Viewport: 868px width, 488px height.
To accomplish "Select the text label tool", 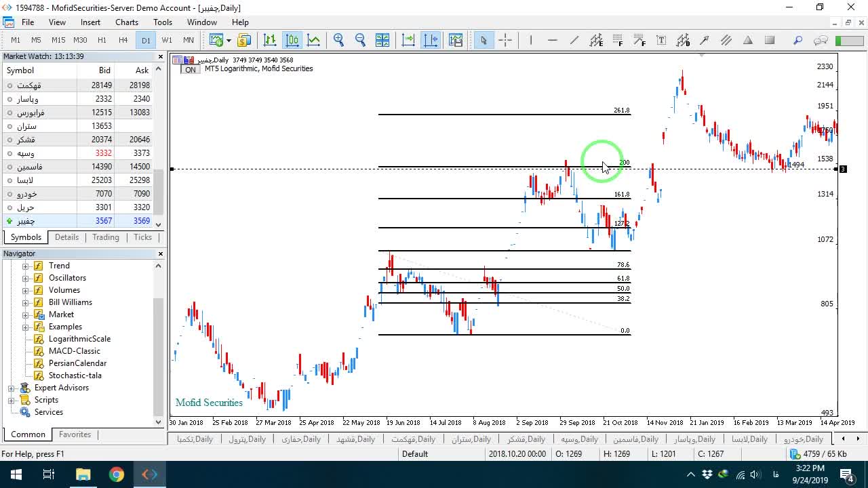I will (x=661, y=40).
